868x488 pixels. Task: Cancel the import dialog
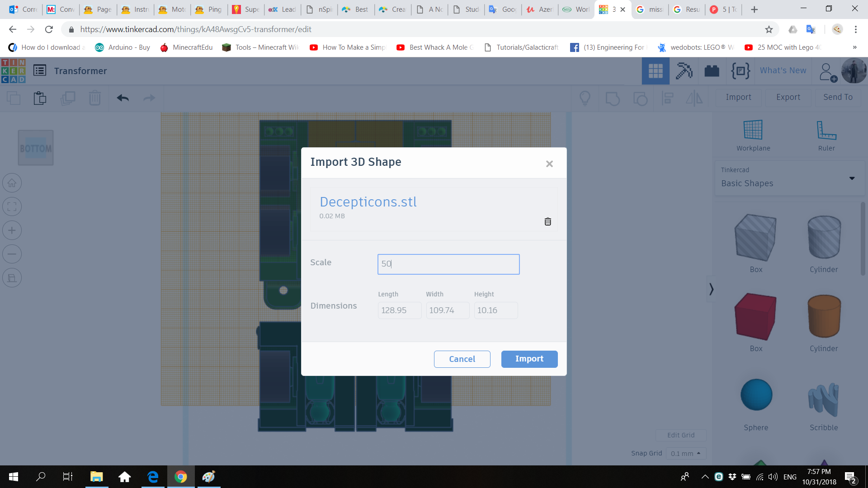coord(462,359)
